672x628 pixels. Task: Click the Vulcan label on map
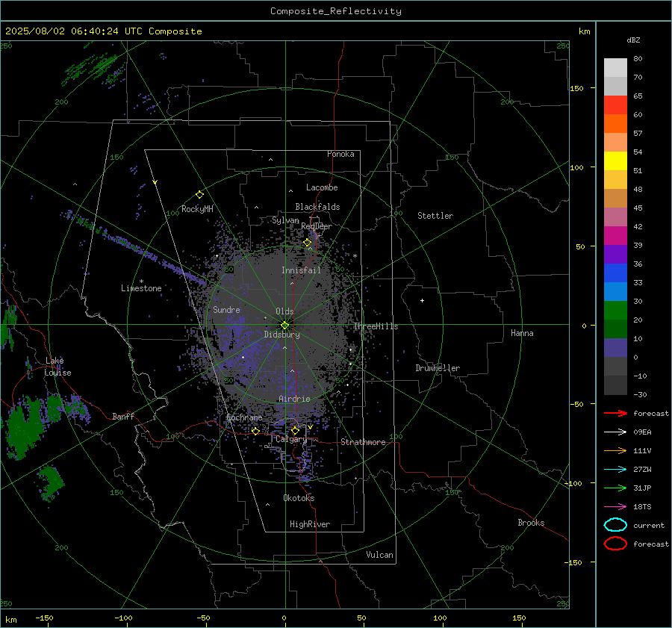pos(379,555)
